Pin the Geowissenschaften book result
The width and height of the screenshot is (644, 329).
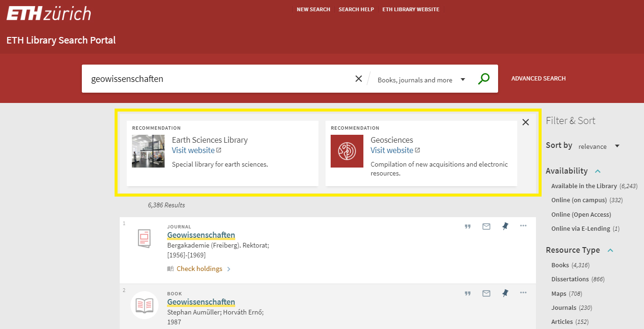tap(505, 293)
